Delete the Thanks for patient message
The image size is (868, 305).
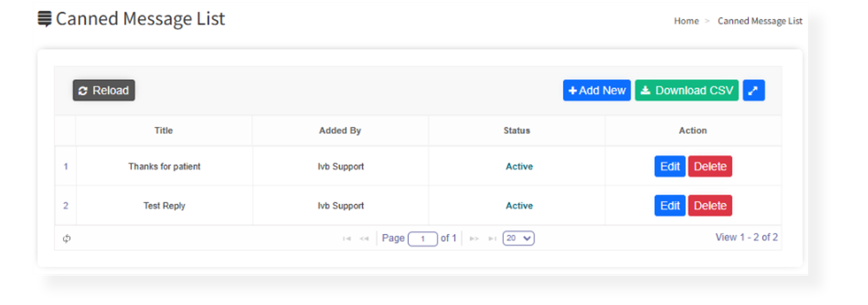point(710,166)
